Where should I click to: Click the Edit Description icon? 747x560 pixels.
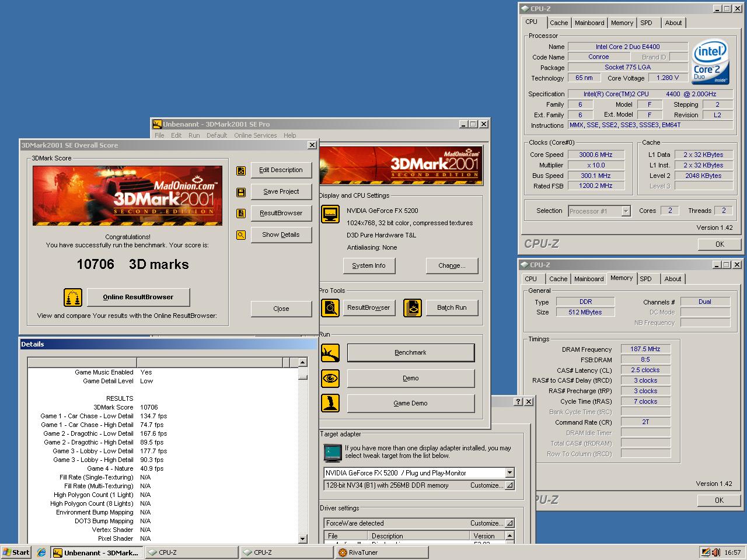tap(240, 170)
